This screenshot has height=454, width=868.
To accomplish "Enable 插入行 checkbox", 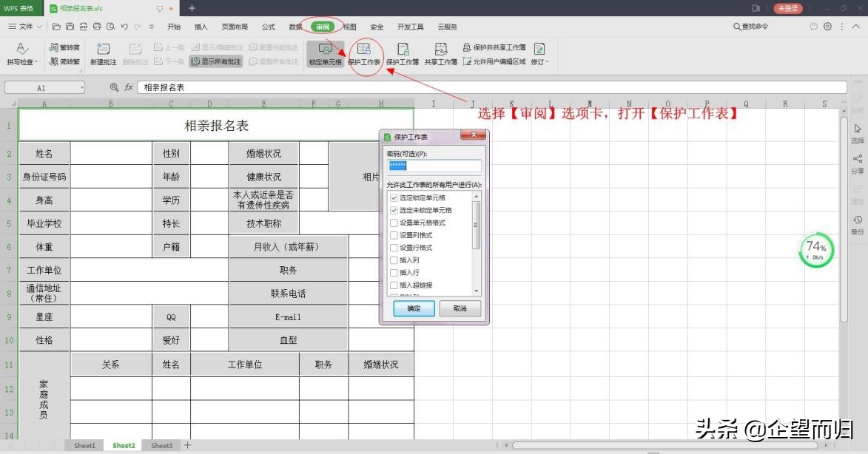I will pyautogui.click(x=394, y=273).
